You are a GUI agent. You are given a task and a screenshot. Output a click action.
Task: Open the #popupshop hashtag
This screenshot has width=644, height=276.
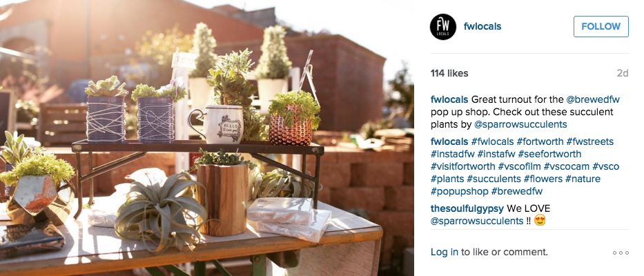(x=460, y=191)
